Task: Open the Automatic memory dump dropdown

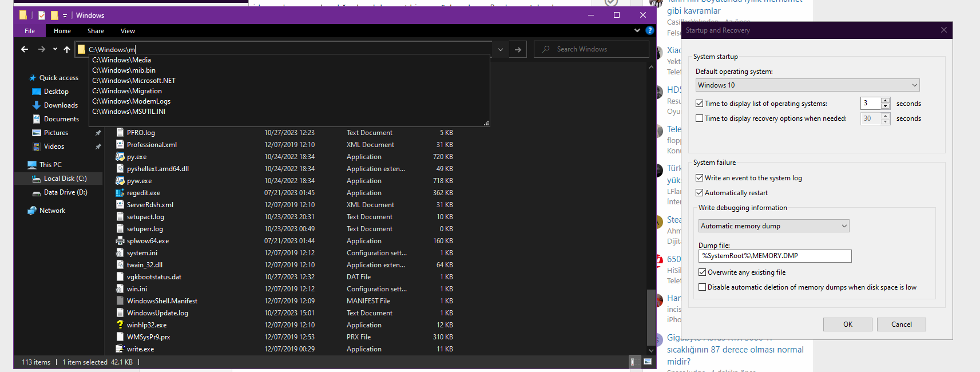Action: tap(773, 226)
